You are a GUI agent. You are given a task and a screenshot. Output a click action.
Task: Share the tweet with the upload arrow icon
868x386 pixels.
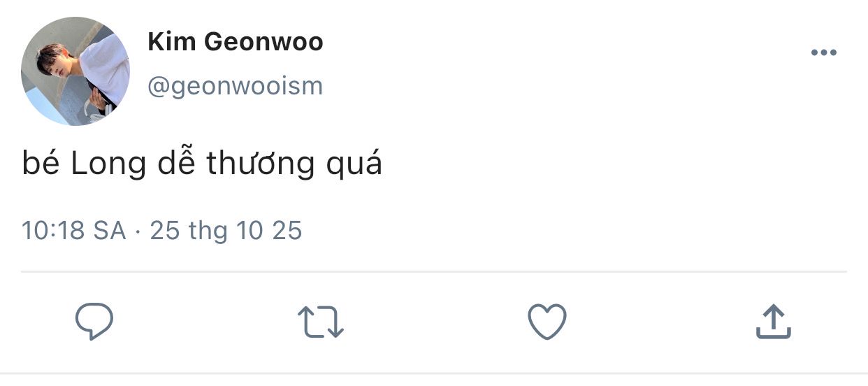coord(774,322)
